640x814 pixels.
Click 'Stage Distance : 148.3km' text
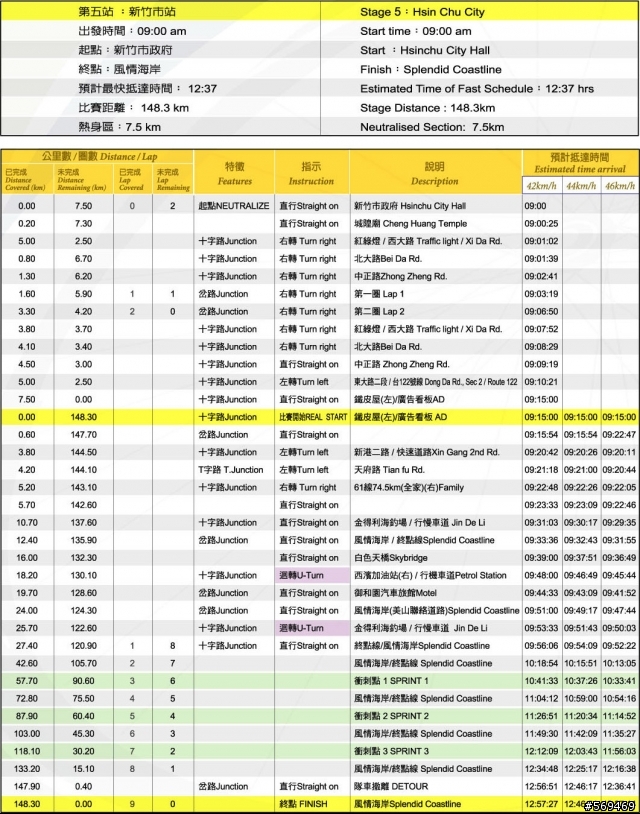[427, 108]
